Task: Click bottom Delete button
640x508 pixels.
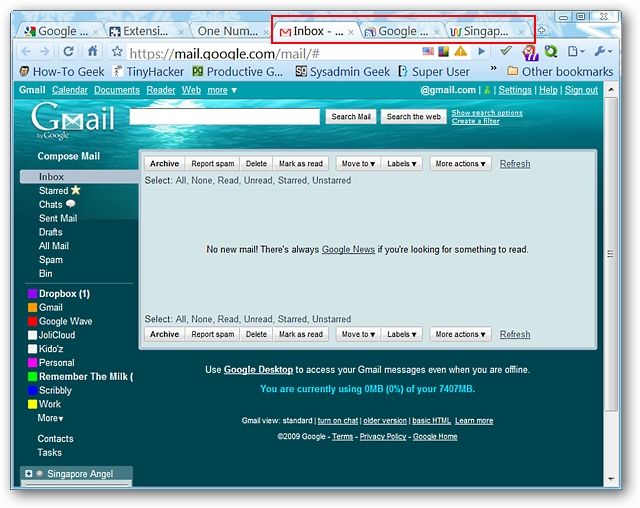Action: (x=256, y=334)
